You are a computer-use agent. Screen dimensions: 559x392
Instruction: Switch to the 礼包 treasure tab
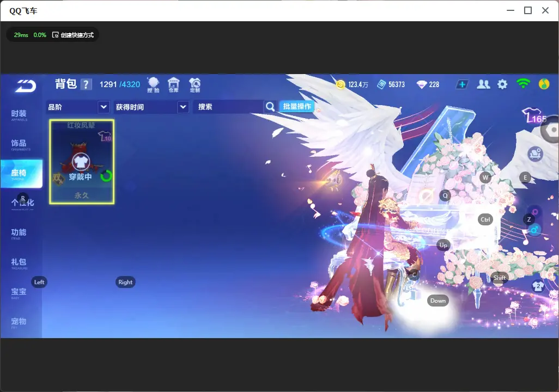[19, 263]
